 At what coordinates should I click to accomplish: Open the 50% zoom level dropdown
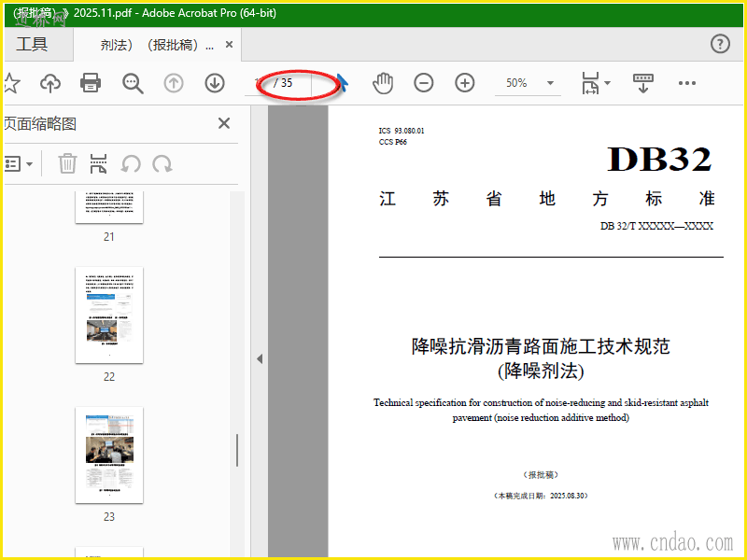click(x=550, y=83)
